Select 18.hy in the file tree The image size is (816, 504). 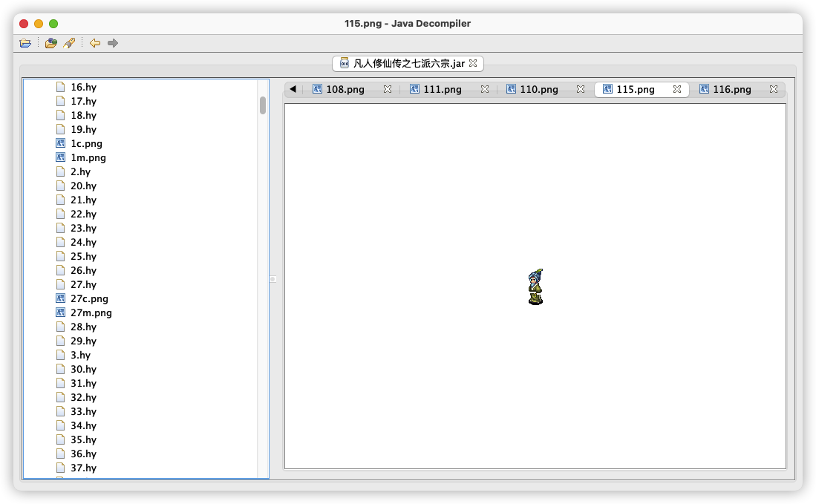[83, 116]
